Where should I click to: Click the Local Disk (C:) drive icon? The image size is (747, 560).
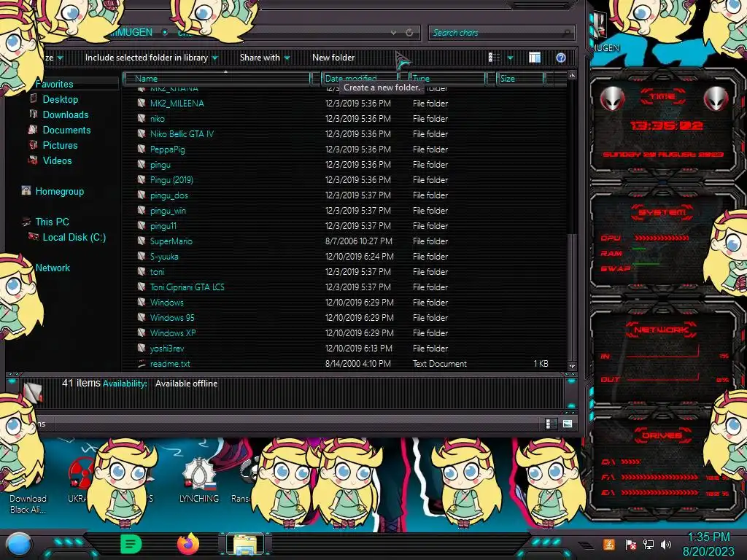[x=34, y=237]
